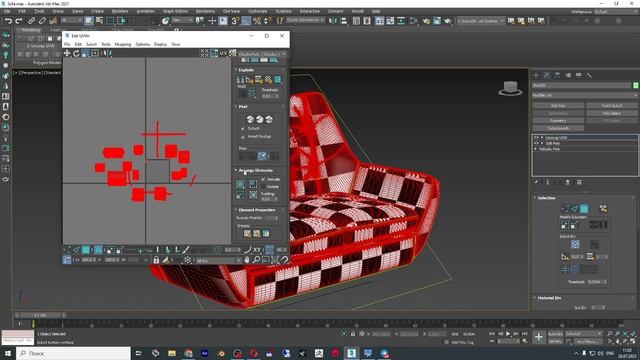
Task: Select Polygon mode in Selection rollout of command panel
Action: point(584,209)
